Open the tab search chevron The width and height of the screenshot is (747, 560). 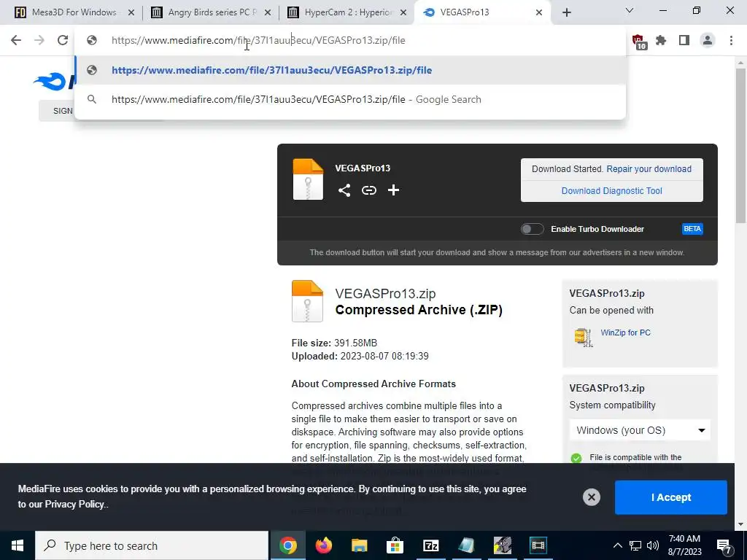(x=630, y=10)
